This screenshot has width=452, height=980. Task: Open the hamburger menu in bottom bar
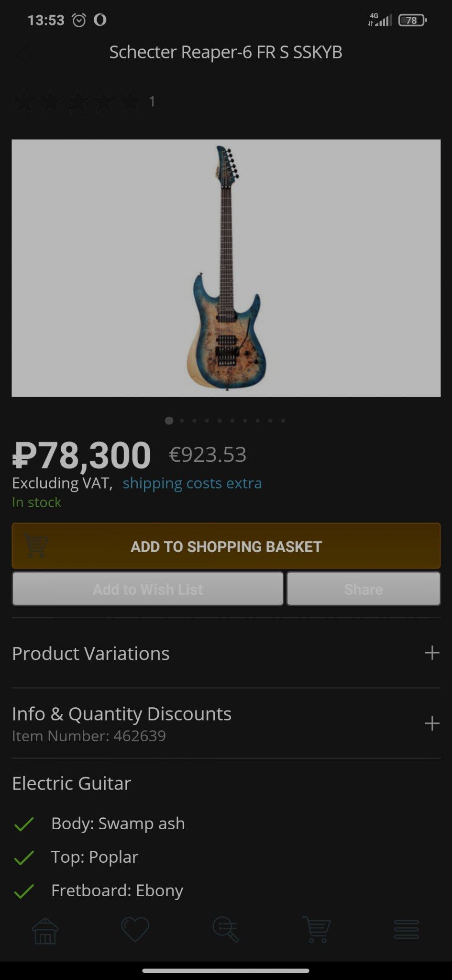[406, 929]
